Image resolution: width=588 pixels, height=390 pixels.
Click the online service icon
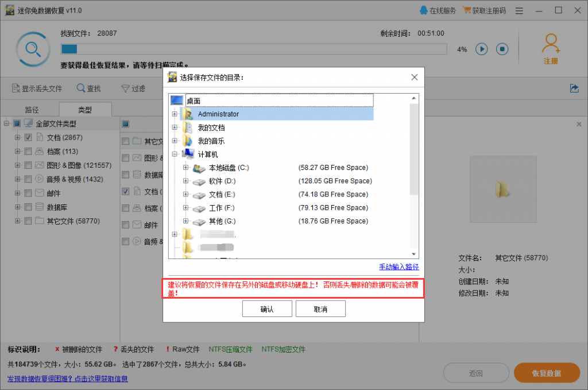click(423, 10)
